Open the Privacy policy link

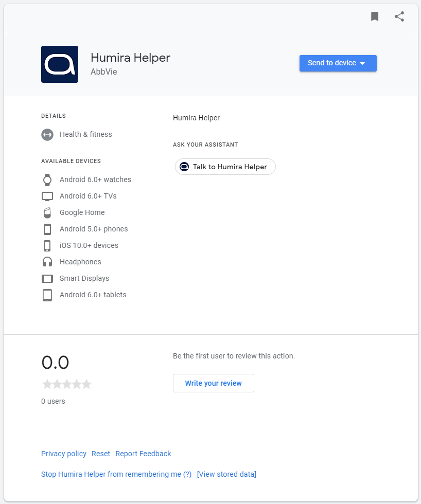point(64,454)
